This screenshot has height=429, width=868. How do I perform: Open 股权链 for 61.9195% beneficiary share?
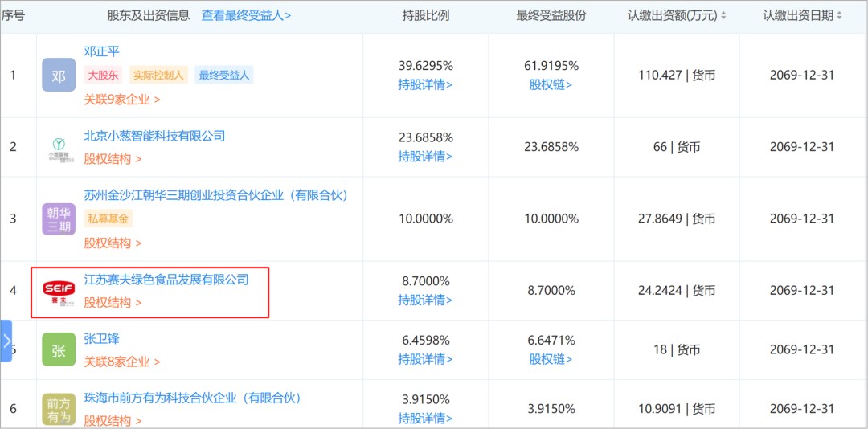pos(551,84)
